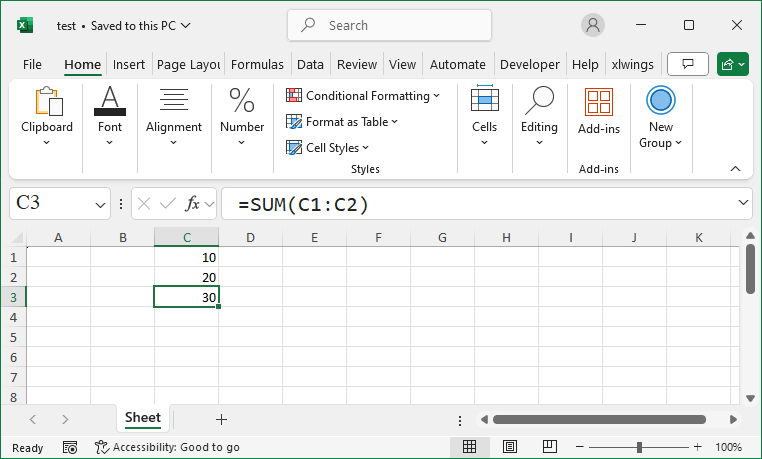Switch to Normal view
The width and height of the screenshot is (762, 459).
(x=469, y=447)
